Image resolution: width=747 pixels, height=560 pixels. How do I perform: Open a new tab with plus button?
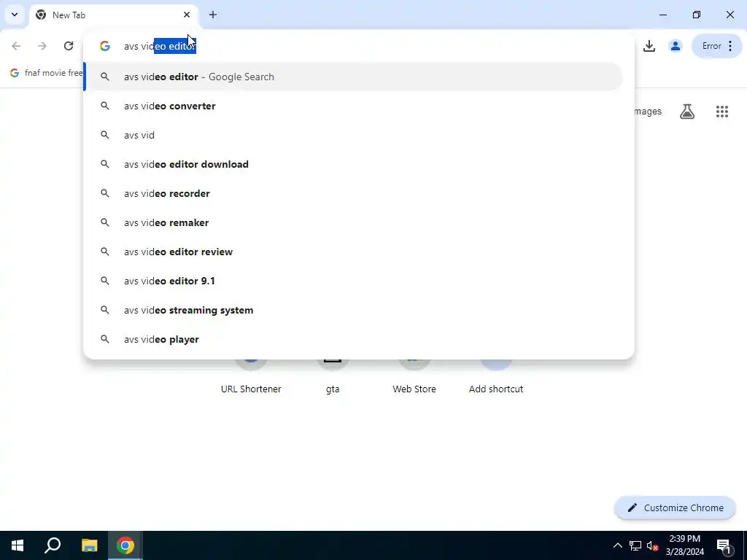[213, 15]
